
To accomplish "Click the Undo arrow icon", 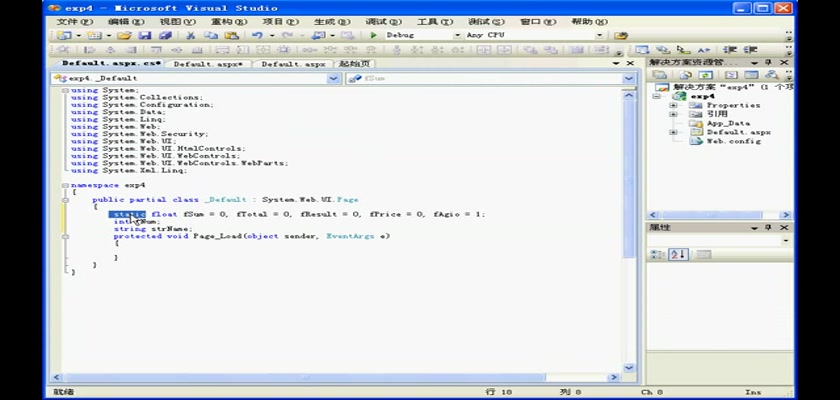I will (258, 35).
